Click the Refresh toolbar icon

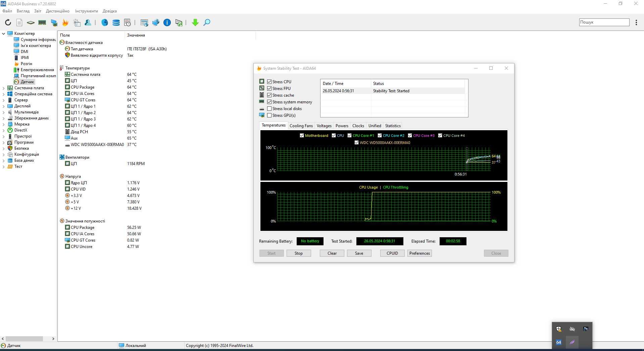8,22
